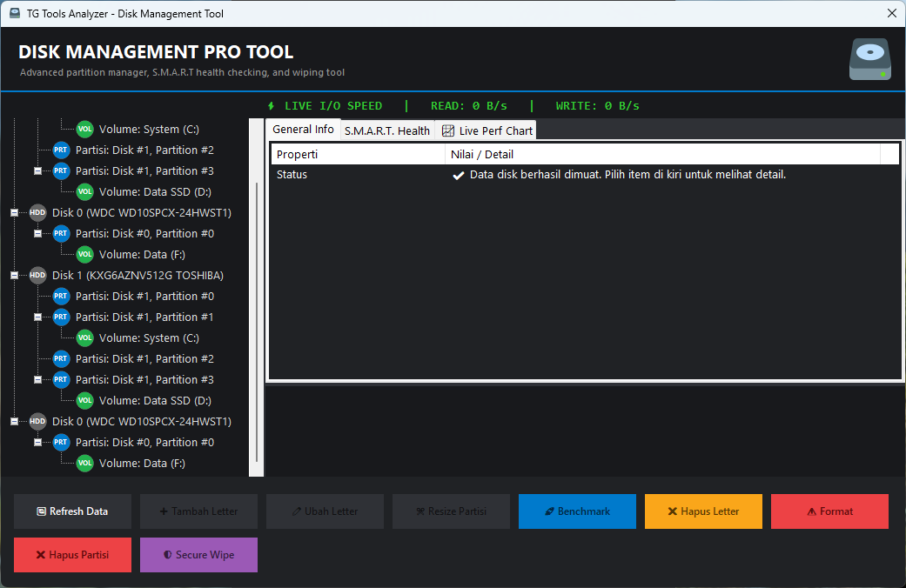This screenshot has width=906, height=588.
Task: Switch to the S.M.A.R.T. Health tab
Action: (387, 130)
